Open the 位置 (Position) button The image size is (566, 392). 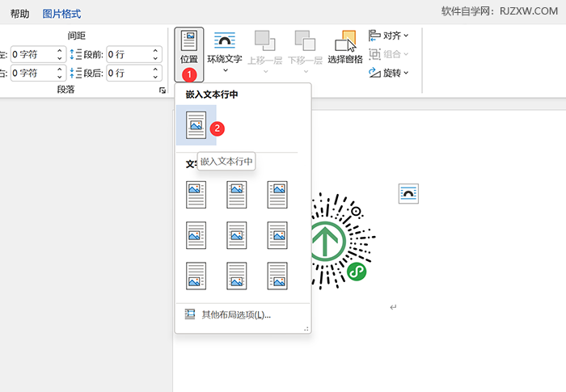point(189,54)
